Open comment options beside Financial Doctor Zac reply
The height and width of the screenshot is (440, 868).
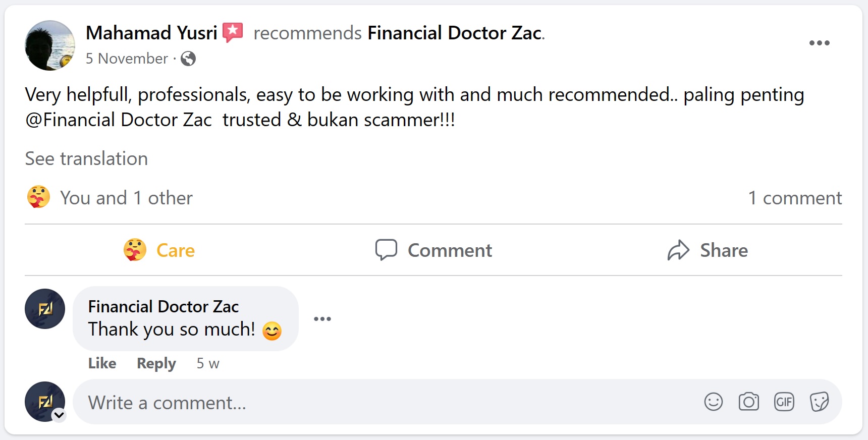322,319
